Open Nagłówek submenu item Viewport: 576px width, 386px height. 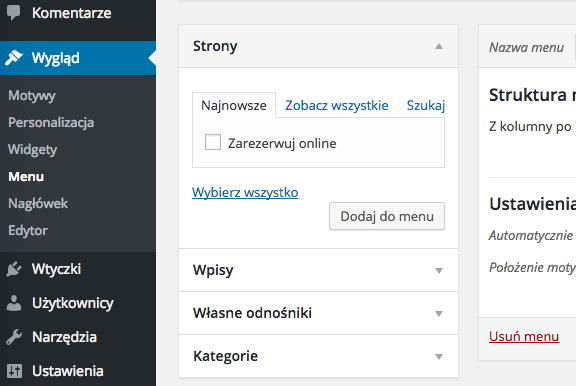click(x=38, y=203)
